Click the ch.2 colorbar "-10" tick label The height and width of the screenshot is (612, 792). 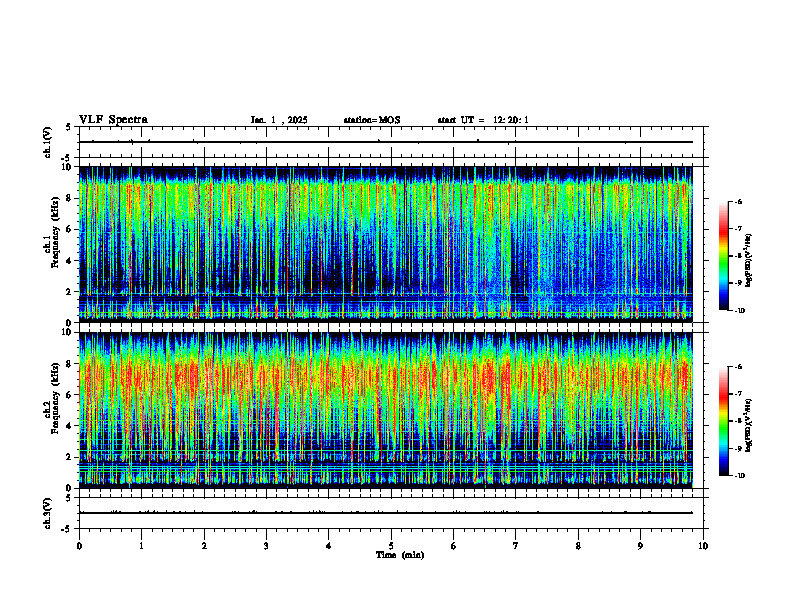[x=740, y=476]
